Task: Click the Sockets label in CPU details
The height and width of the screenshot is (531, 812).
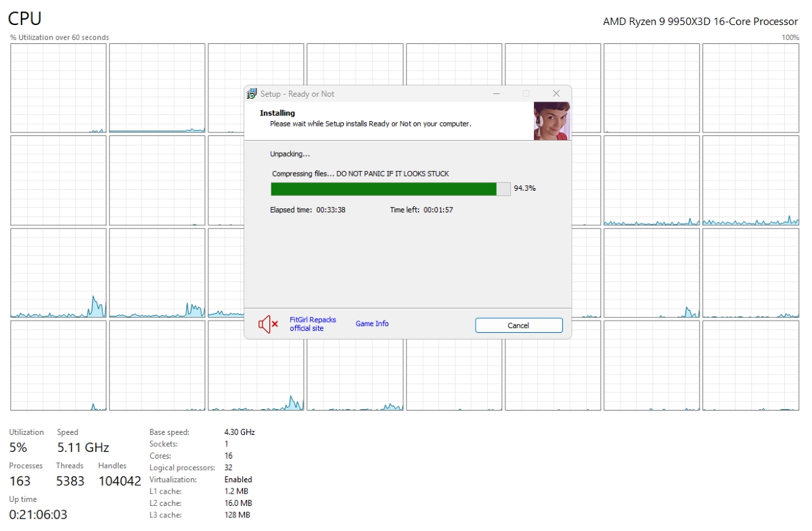Action: [x=164, y=444]
